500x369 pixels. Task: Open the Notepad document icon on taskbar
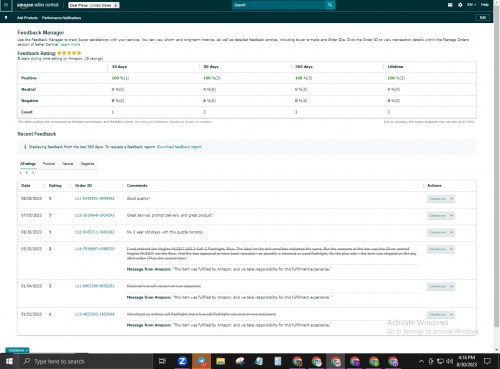(x=259, y=361)
